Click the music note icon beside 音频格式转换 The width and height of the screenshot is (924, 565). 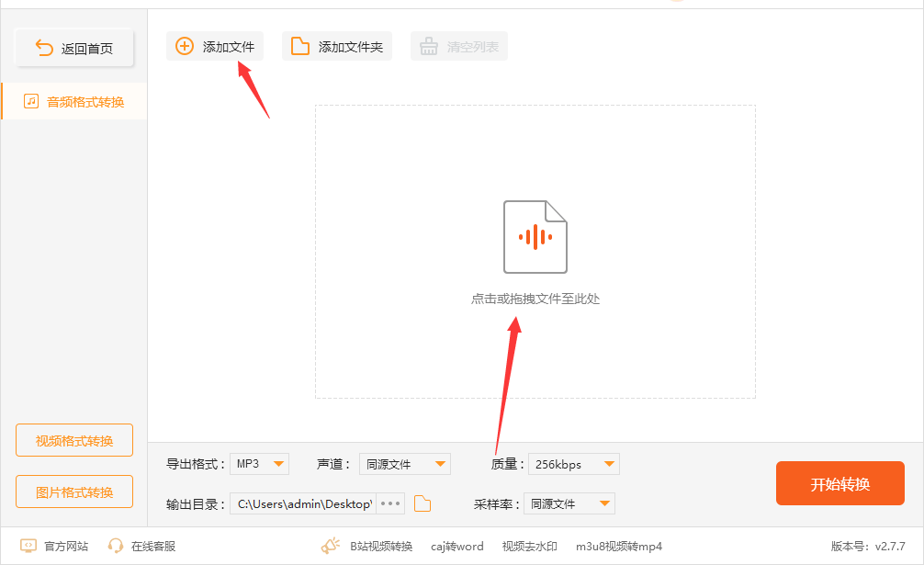(x=31, y=101)
